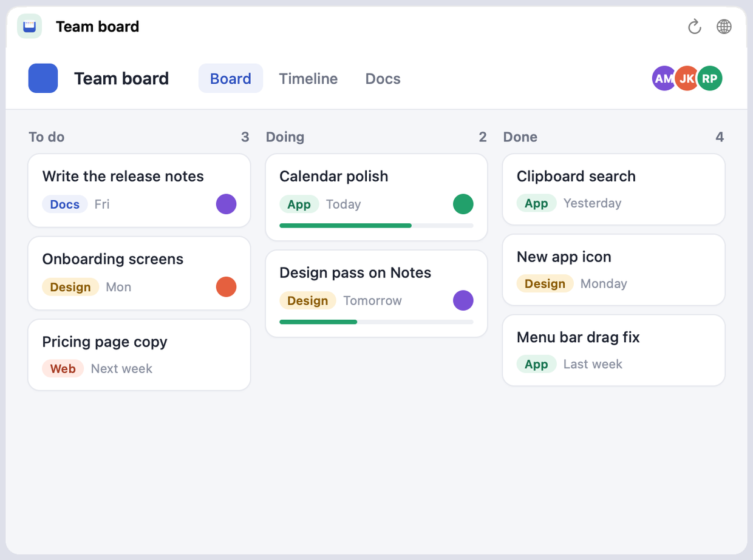Click the Done column header

520,137
